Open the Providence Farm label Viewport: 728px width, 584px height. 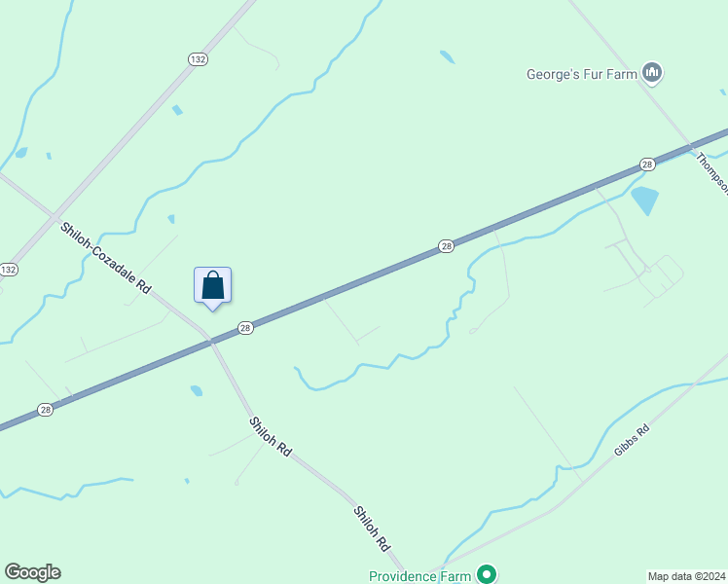click(419, 576)
